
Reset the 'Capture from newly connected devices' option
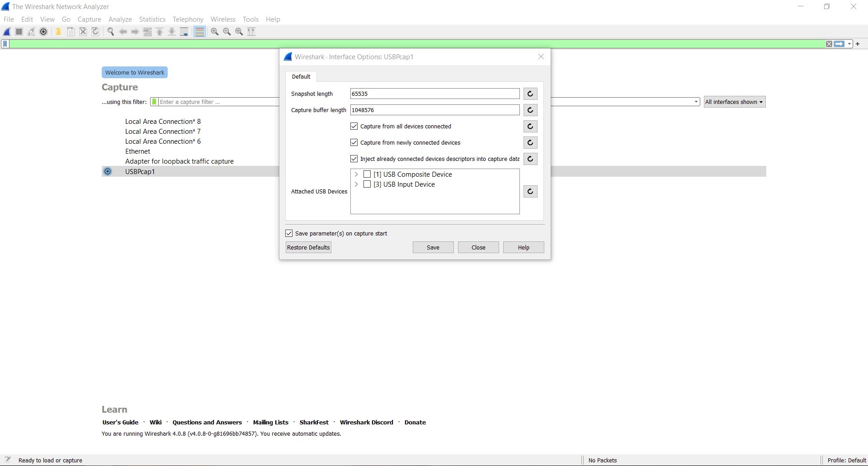tap(530, 142)
